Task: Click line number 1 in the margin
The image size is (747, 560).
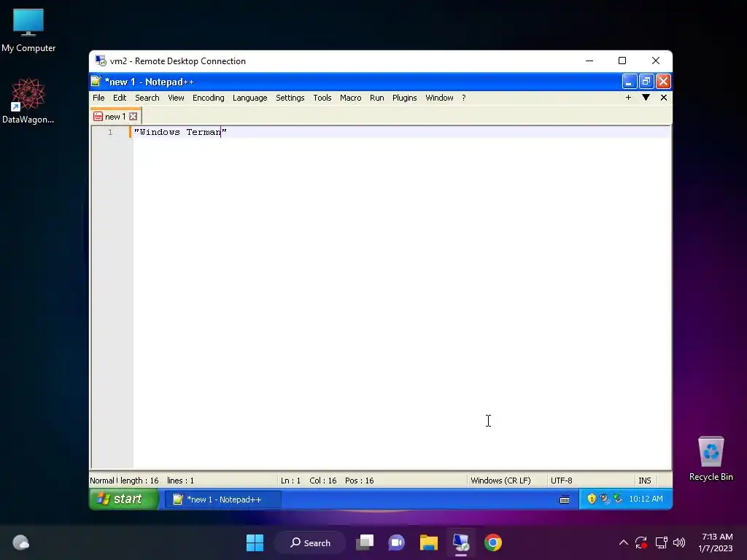Action: point(110,133)
